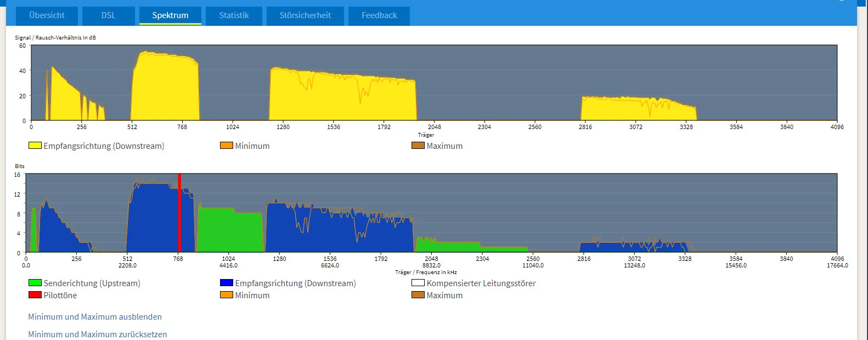Click brown Maximum swatch in SNR legend
Image resolution: width=868 pixels, height=340 pixels.
pyautogui.click(x=418, y=146)
